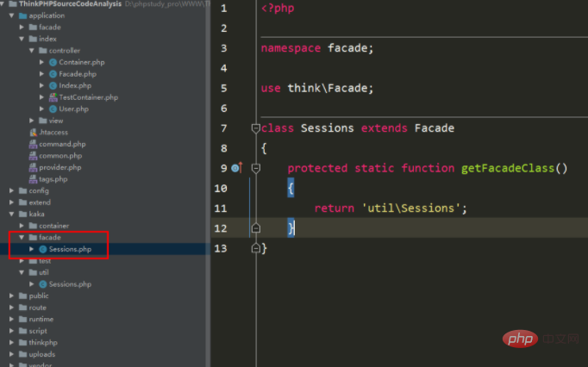
Task: Click the kaka folder icon
Action: tap(23, 214)
